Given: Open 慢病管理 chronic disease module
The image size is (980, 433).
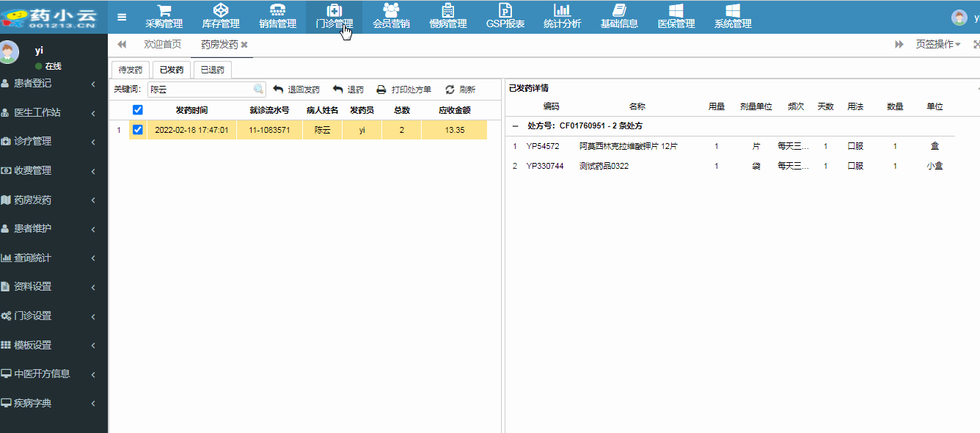Looking at the screenshot, I should click(448, 16).
